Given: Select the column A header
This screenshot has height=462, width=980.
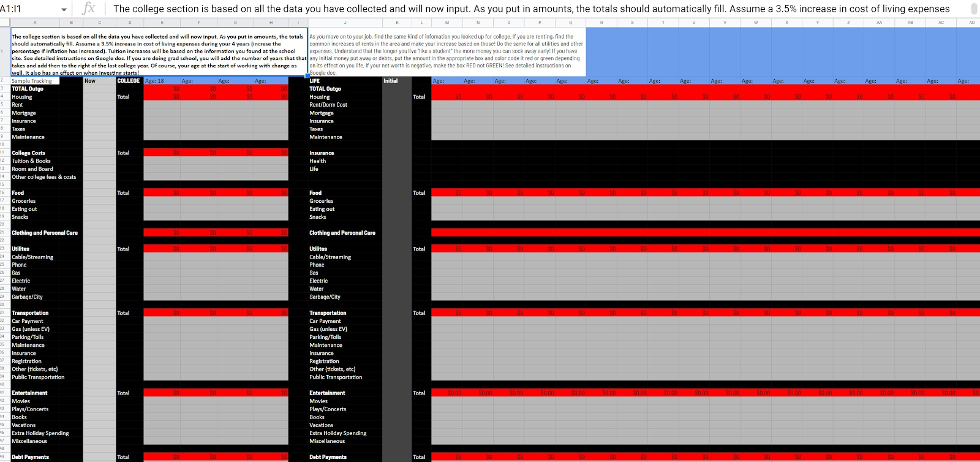Looking at the screenshot, I should tap(35, 22).
